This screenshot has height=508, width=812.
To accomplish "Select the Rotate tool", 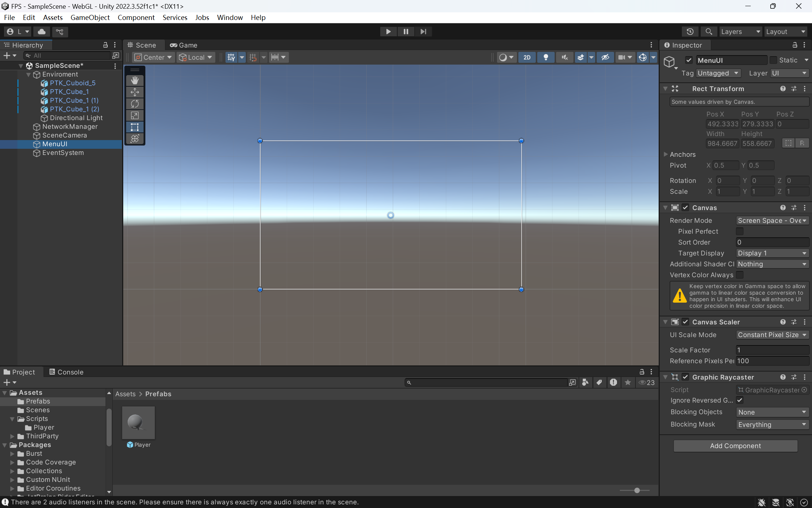I will [x=135, y=104].
